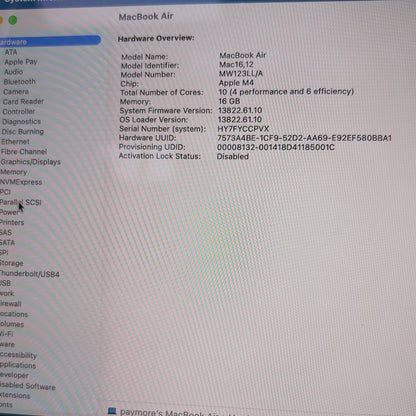The height and width of the screenshot is (416, 416).
Task: Select the Network category
Action: coord(7,294)
